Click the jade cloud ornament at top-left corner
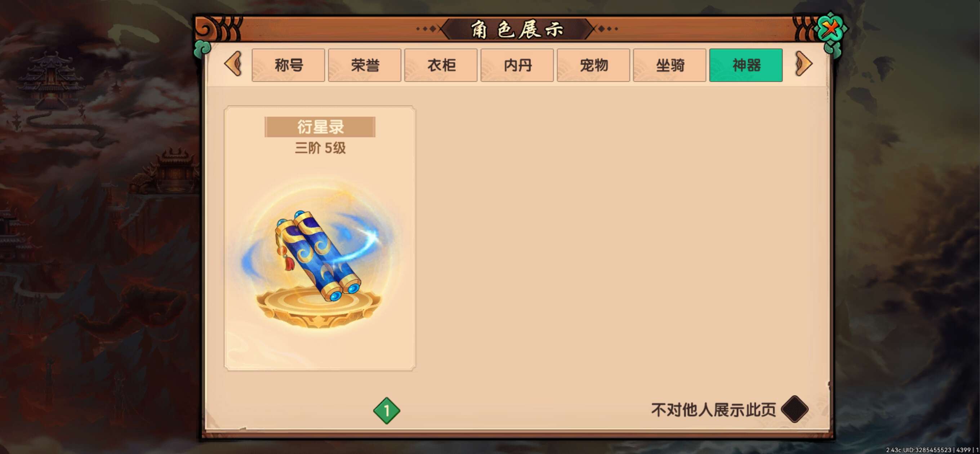The height and width of the screenshot is (454, 980). pos(202,49)
